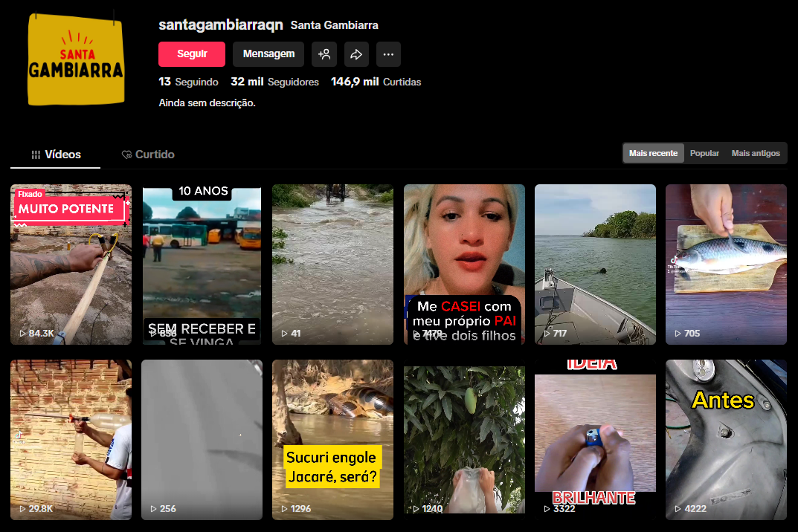Screen dimensions: 798x532
Task: Open the bottle gun video with 29.8K views
Action: [x=71, y=440]
